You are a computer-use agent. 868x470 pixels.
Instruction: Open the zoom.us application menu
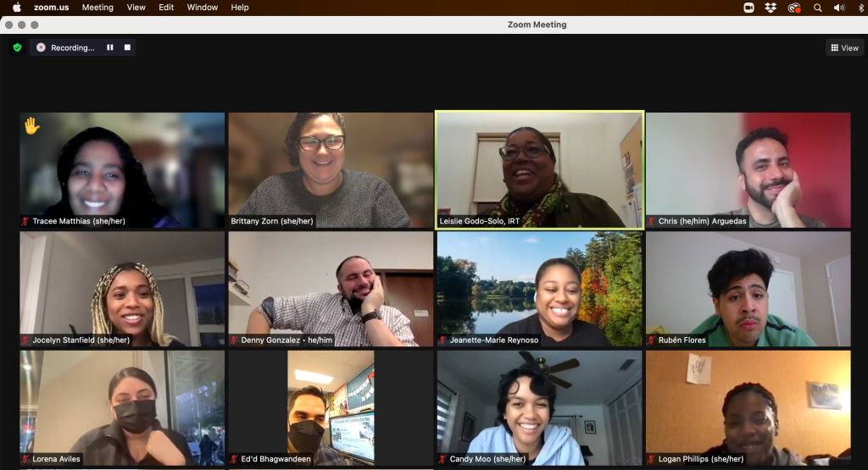click(x=52, y=8)
